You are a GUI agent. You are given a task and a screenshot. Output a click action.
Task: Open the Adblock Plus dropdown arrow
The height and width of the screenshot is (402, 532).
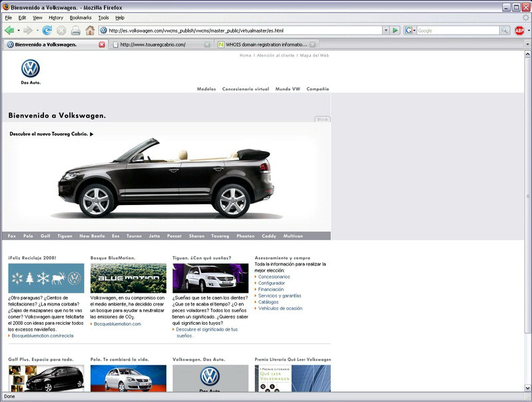point(528,31)
